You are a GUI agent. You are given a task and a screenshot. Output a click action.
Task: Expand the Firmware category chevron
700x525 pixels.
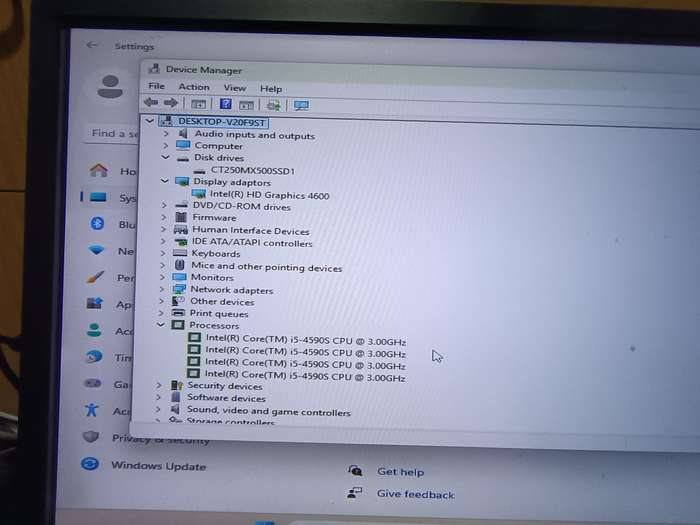[x=163, y=217]
